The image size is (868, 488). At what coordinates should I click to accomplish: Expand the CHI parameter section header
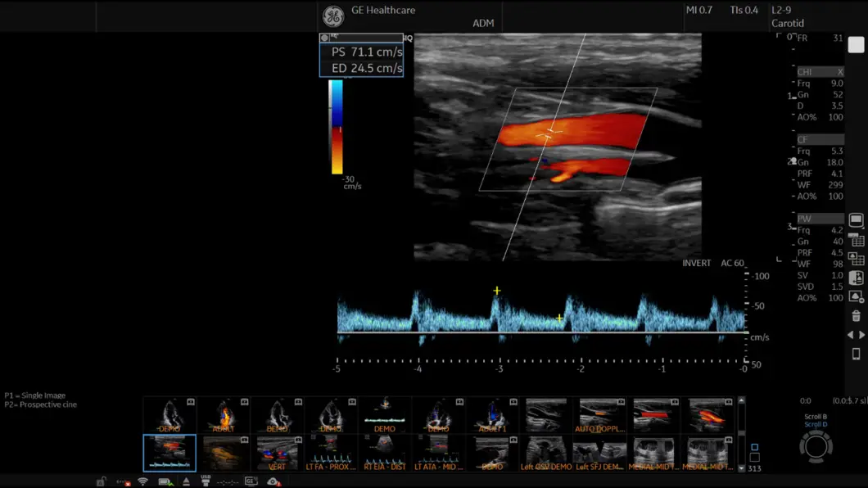tap(820, 72)
